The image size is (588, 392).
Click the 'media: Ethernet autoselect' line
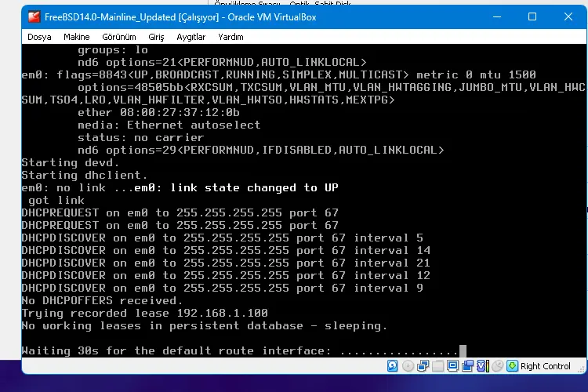coord(169,125)
